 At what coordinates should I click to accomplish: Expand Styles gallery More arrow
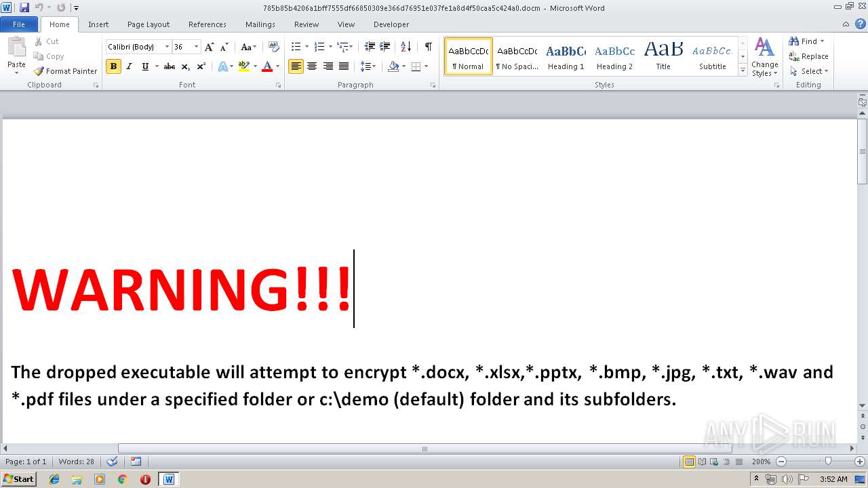(x=743, y=70)
